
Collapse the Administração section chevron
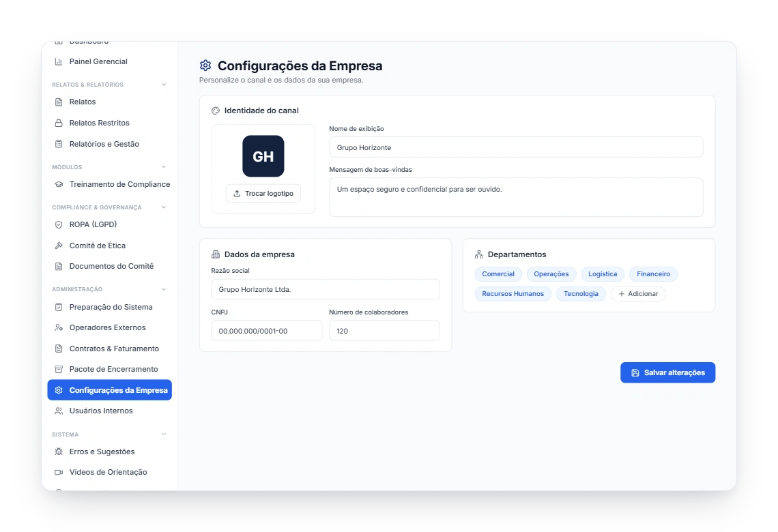point(164,290)
